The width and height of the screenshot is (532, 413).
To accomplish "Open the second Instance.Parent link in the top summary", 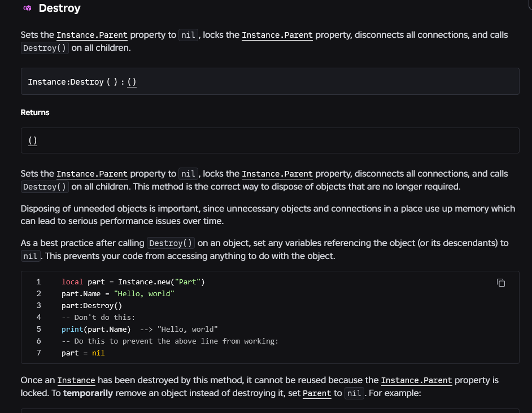I will point(277,35).
